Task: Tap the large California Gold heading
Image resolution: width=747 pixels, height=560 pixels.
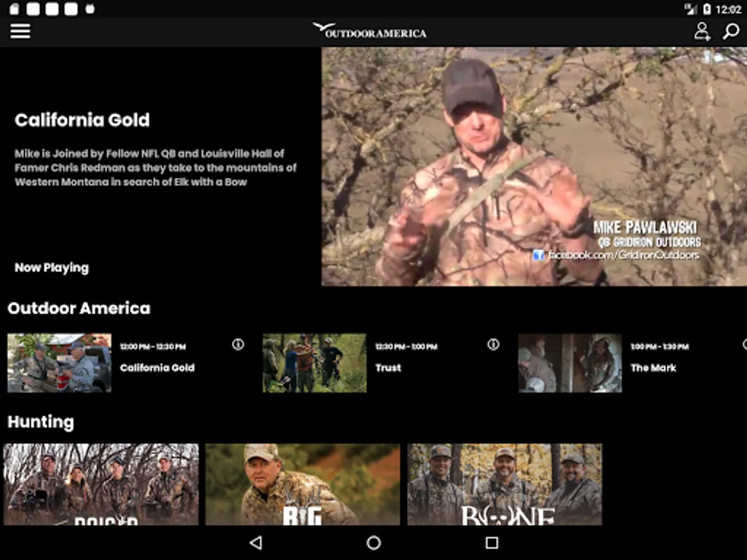Action: point(82,119)
